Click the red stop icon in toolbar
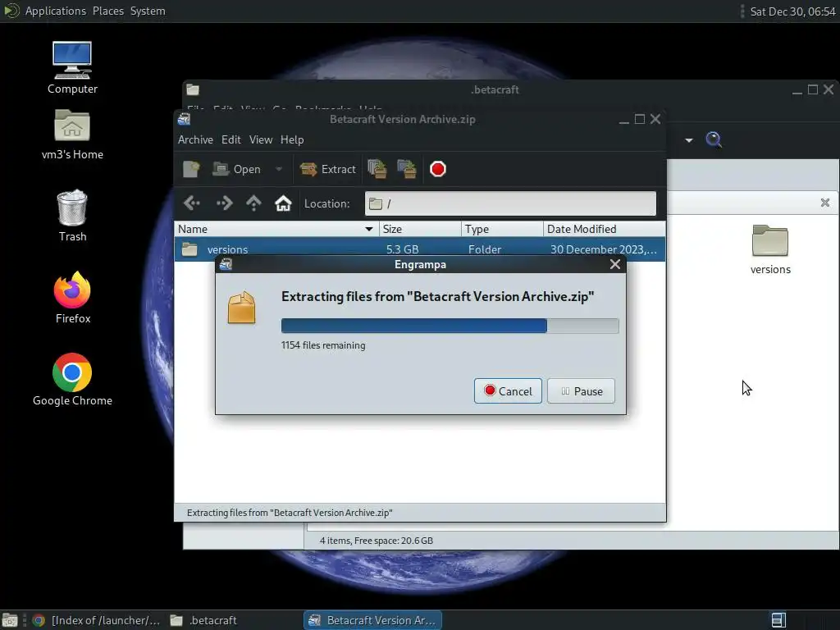The height and width of the screenshot is (630, 840). pos(438,169)
